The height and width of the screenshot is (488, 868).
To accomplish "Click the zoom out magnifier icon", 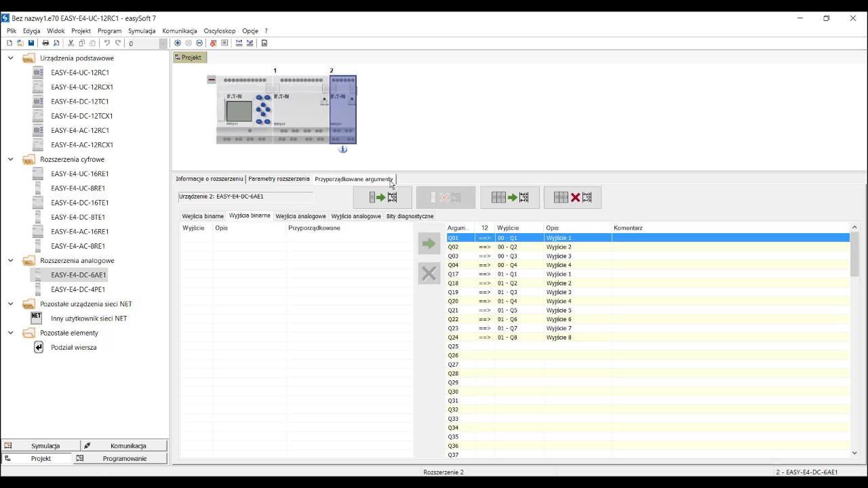I will pyautogui.click(x=199, y=43).
